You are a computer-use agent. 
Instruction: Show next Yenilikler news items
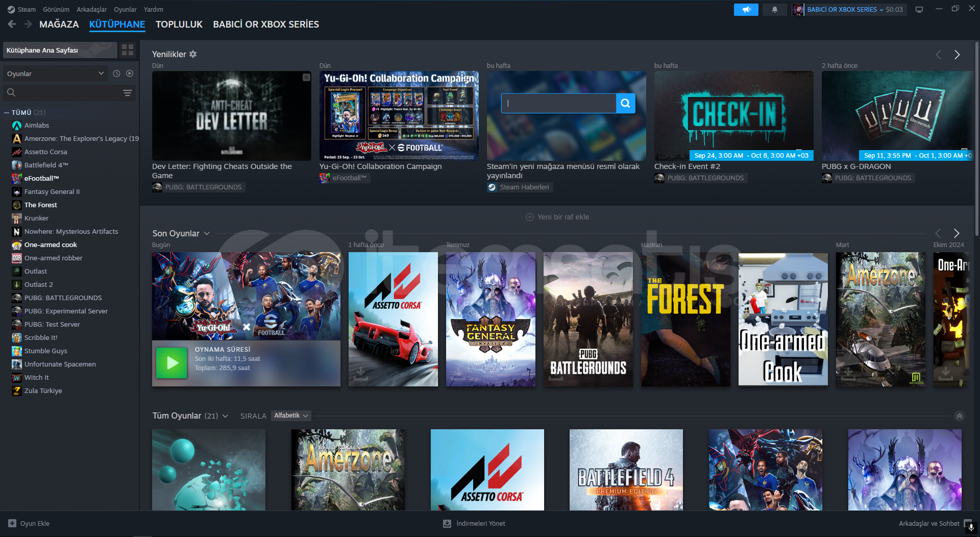tap(957, 55)
